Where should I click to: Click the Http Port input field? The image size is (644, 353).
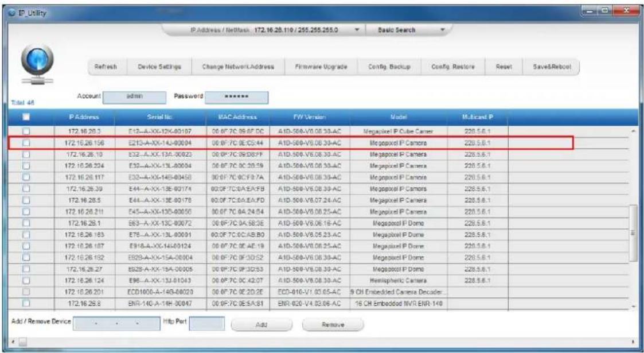tap(207, 323)
